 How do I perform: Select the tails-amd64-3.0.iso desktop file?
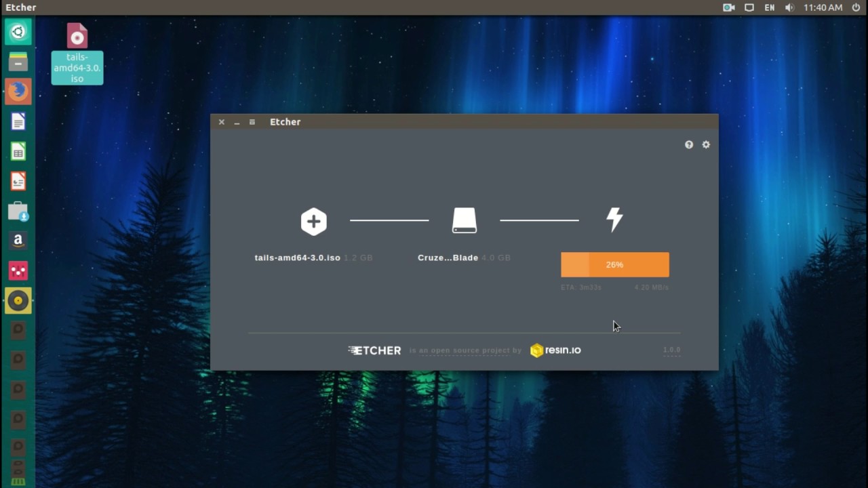77,54
